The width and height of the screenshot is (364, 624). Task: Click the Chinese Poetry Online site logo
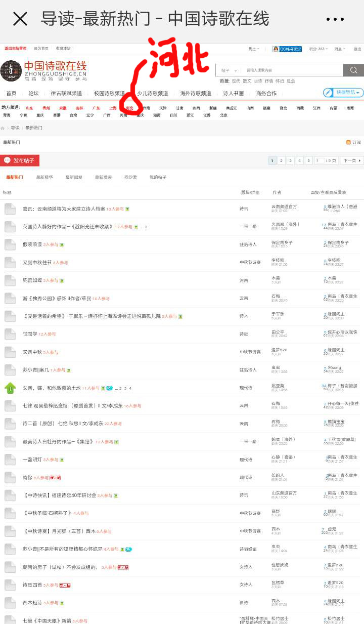point(43,71)
